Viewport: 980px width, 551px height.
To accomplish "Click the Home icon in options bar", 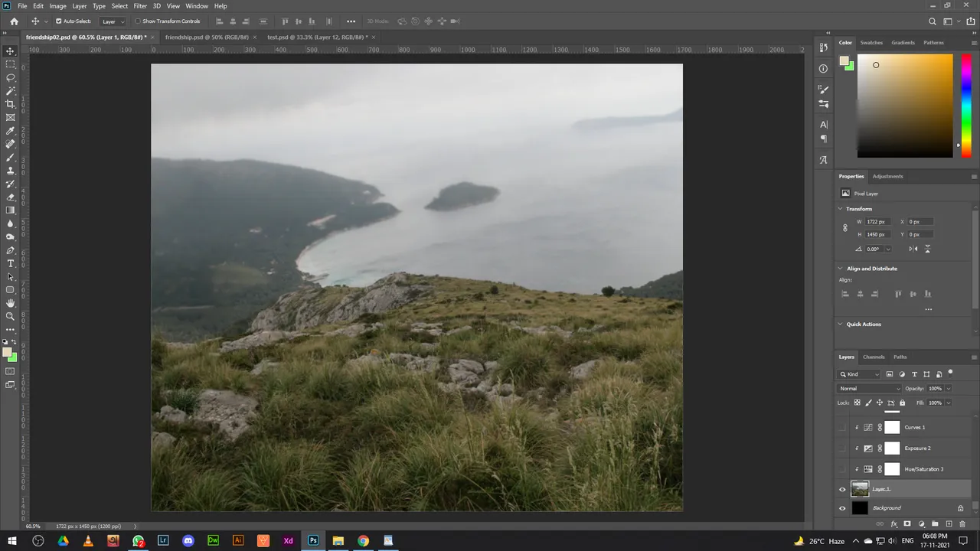I will pos(14,21).
